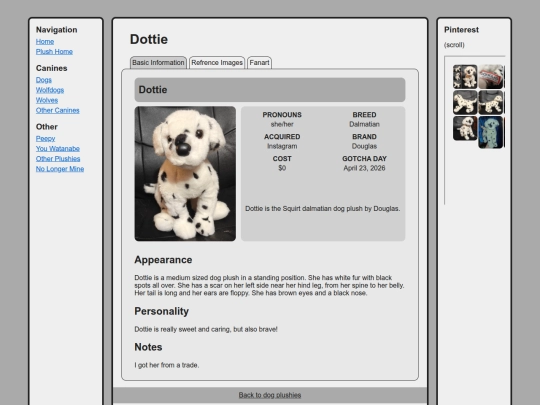Screen dimensions: 540x405
Task: Click the gray Dottie name banner
Action: [270, 90]
